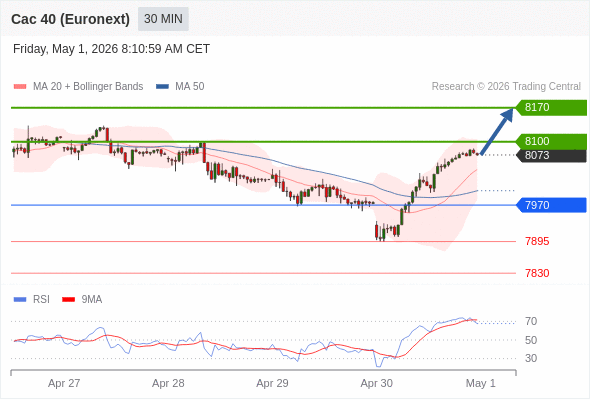This screenshot has width=590, height=400.
Task: Select the 8100 green resistance label
Action: (x=551, y=141)
